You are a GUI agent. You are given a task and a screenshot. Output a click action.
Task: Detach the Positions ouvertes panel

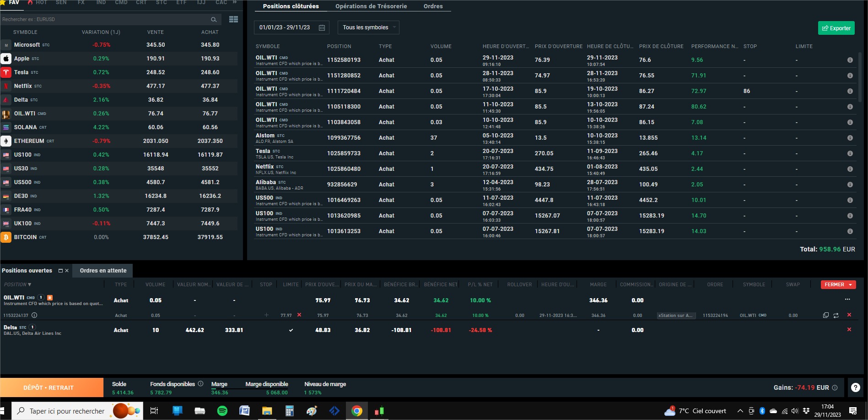pyautogui.click(x=60, y=271)
